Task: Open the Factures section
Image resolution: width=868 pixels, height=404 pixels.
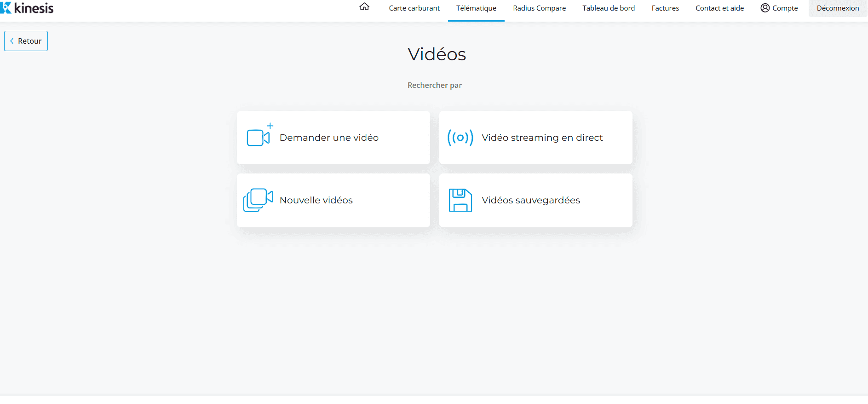Action: tap(665, 8)
